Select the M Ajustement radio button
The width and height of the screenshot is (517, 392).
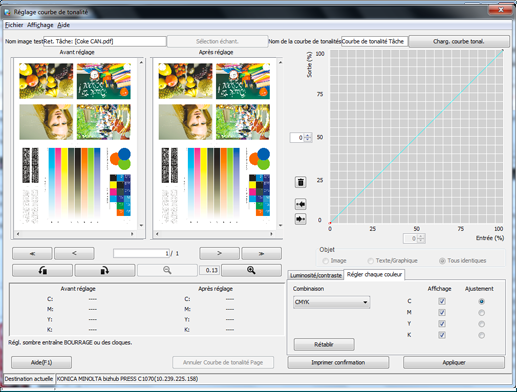481,313
